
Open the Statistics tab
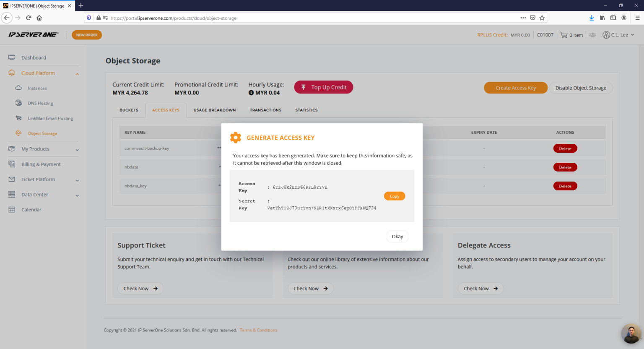click(x=306, y=110)
